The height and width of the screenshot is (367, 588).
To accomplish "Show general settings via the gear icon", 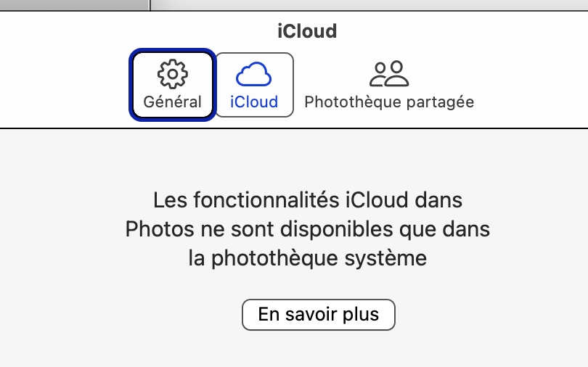I will [x=172, y=74].
